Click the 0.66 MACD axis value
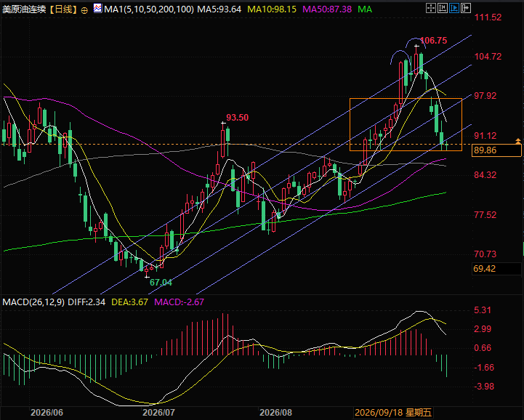The image size is (524, 420). [x=483, y=348]
